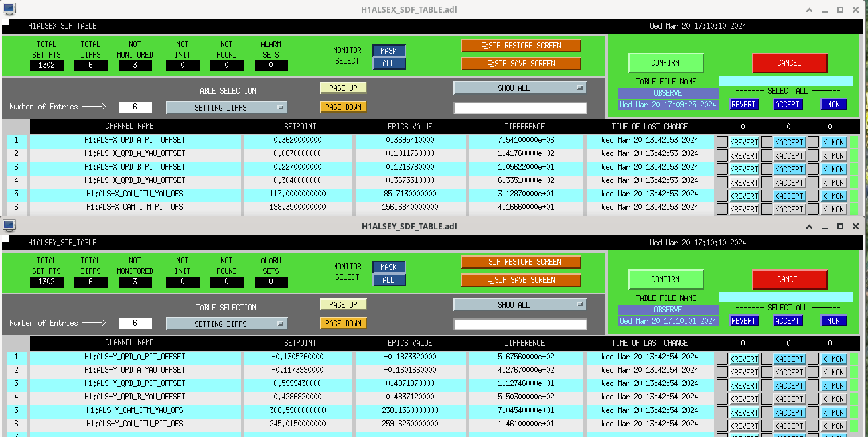The image size is (868, 437).
Task: Expand SETTING DIFFS dropdown in the ALSEY table
Action: 226,324
